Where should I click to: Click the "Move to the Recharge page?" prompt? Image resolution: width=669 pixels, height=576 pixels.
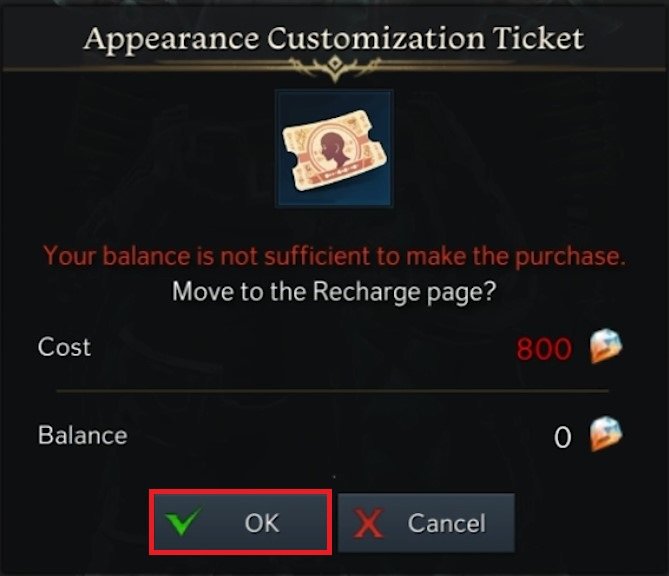pyautogui.click(x=334, y=292)
